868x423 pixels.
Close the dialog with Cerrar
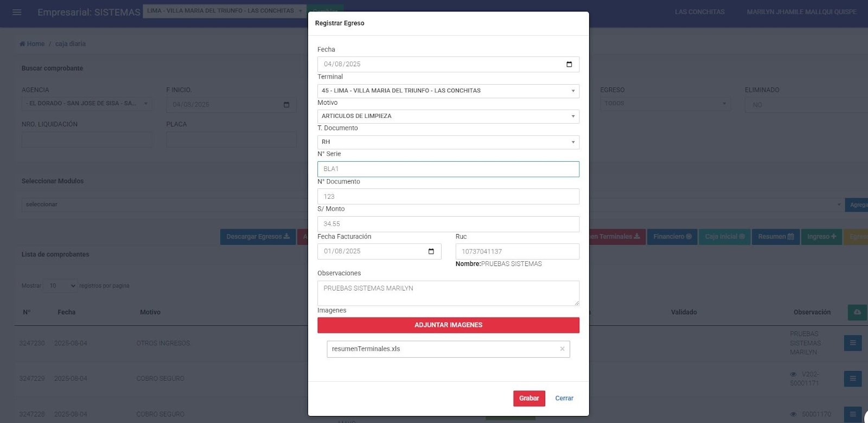(564, 398)
